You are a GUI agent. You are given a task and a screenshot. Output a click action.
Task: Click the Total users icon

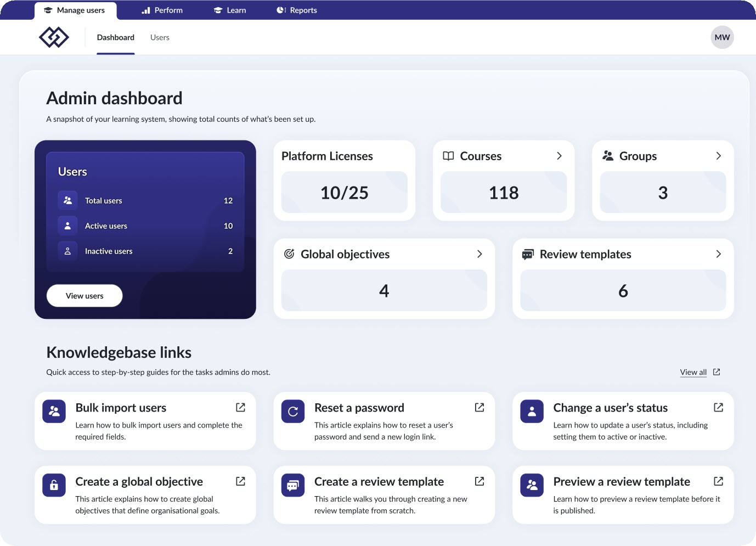67,200
